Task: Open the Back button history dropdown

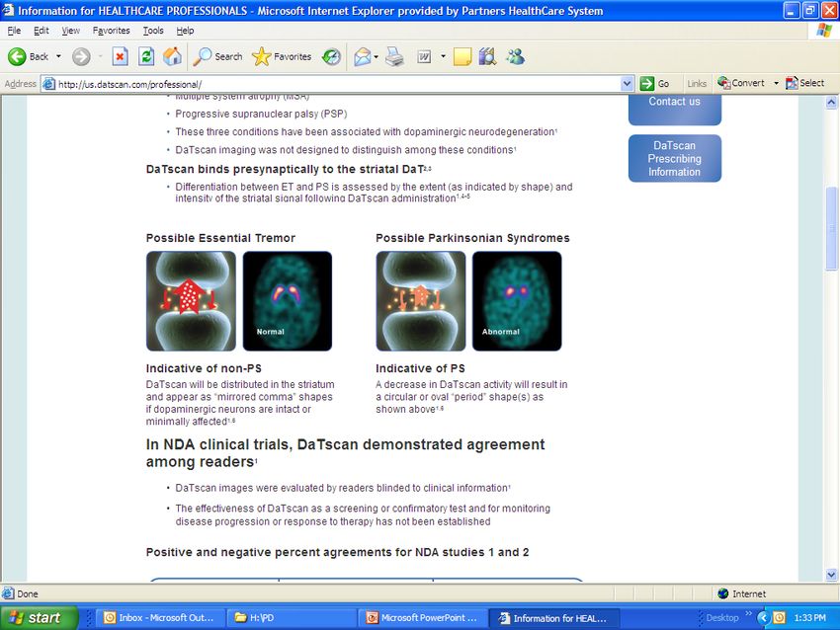Action: [58, 56]
